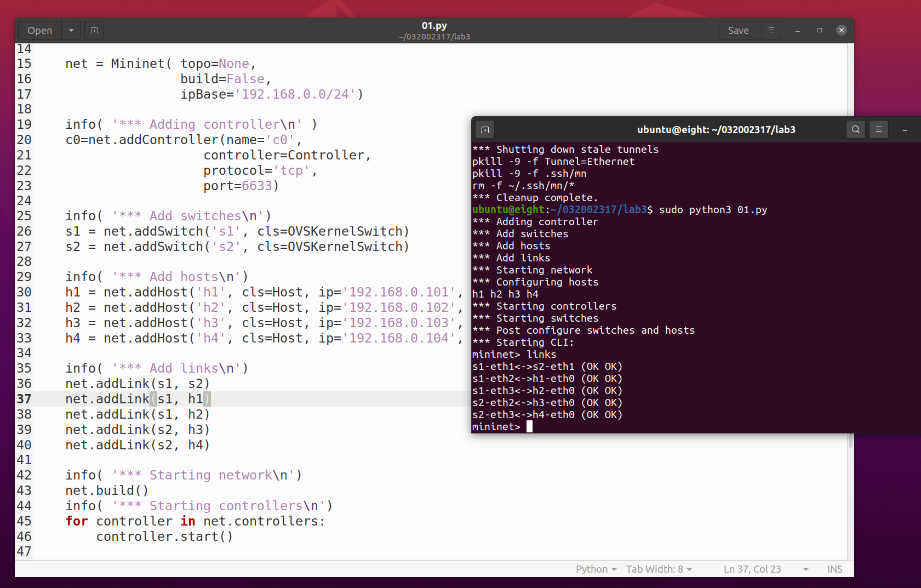
Task: Click the Starting CLI: terminal line
Action: click(x=523, y=342)
